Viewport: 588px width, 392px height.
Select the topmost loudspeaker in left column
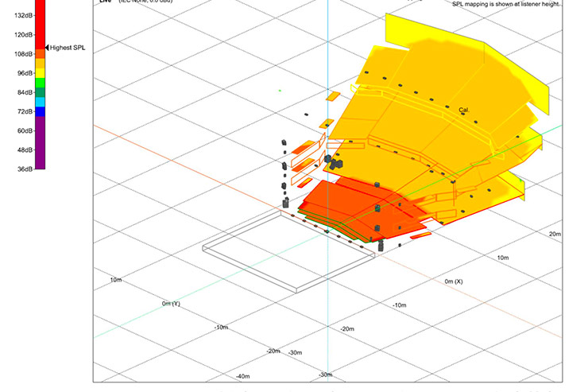pos(284,144)
